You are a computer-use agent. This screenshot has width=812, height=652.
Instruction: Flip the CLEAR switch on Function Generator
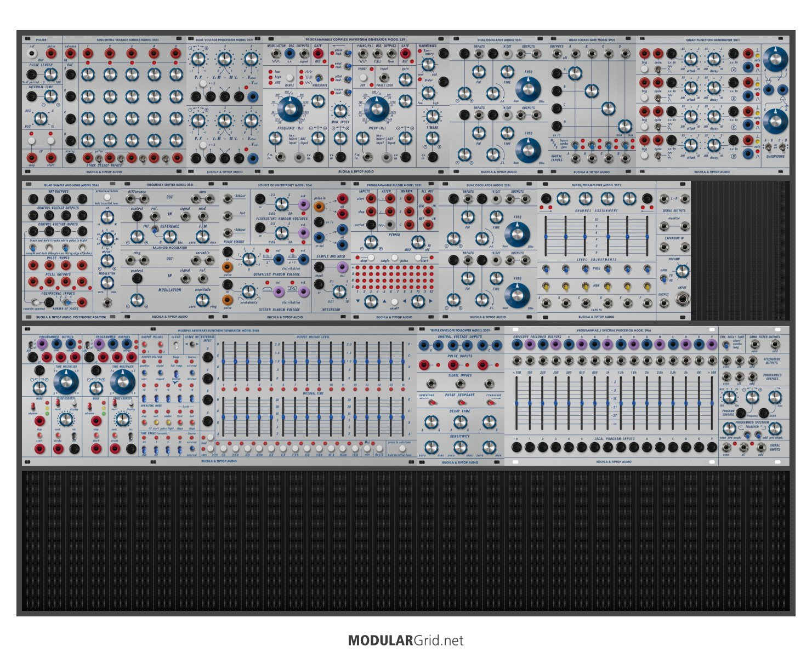point(176,346)
